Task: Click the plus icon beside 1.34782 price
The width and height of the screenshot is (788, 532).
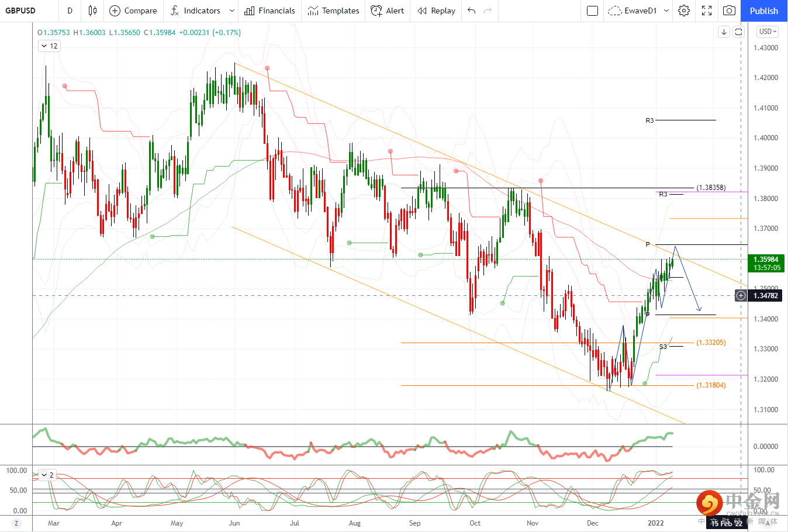Action: pyautogui.click(x=741, y=296)
